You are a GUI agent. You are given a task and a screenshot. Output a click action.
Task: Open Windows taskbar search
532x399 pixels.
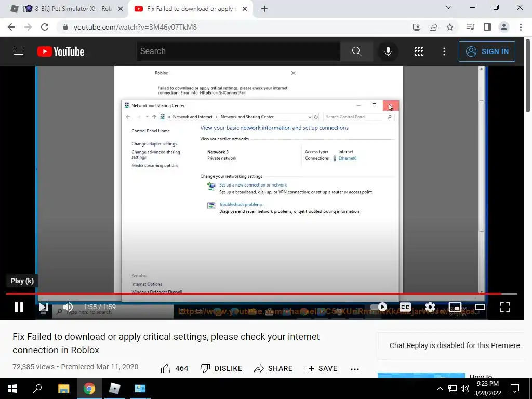[x=37, y=389]
